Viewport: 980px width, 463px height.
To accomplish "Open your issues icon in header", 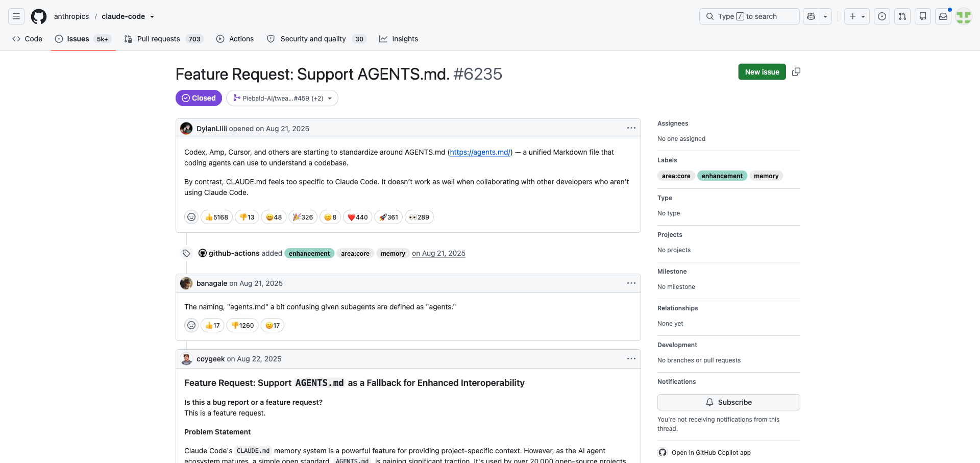I will pyautogui.click(x=882, y=16).
